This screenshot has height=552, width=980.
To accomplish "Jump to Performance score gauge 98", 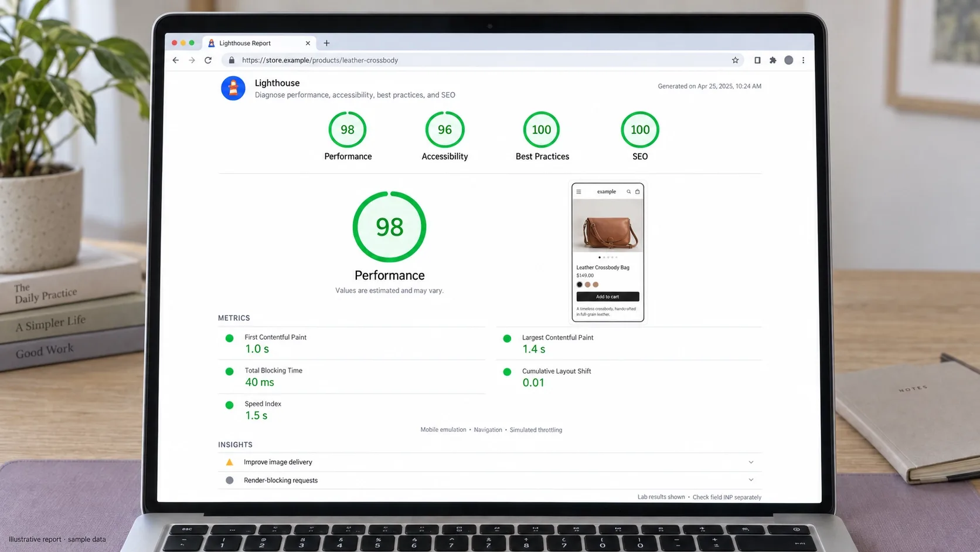I will point(348,130).
